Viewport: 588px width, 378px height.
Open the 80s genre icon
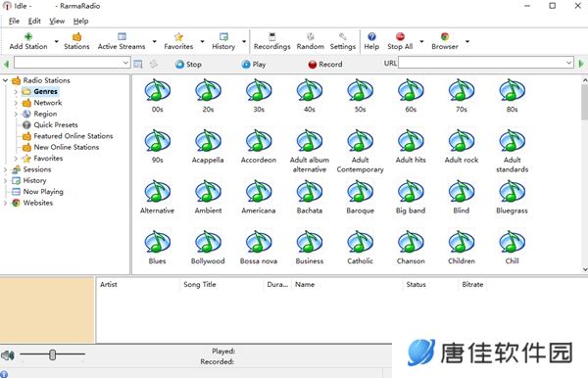pyautogui.click(x=512, y=90)
